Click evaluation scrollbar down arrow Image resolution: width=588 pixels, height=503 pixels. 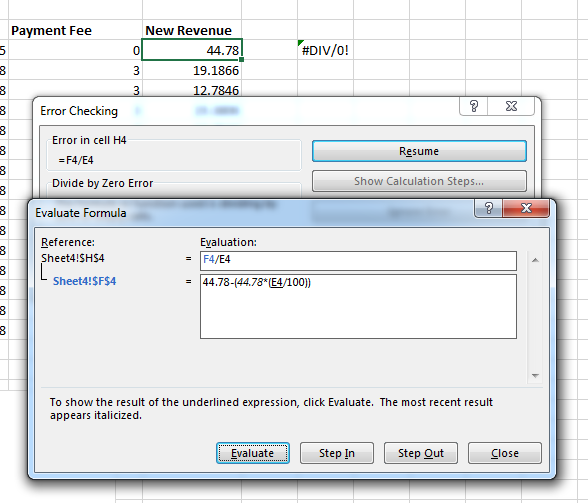[x=535, y=375]
